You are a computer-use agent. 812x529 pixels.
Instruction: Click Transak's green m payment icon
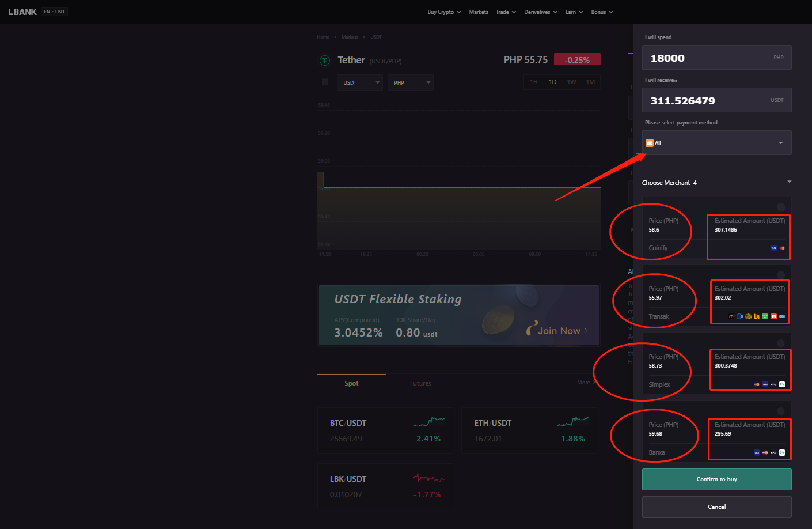click(731, 316)
